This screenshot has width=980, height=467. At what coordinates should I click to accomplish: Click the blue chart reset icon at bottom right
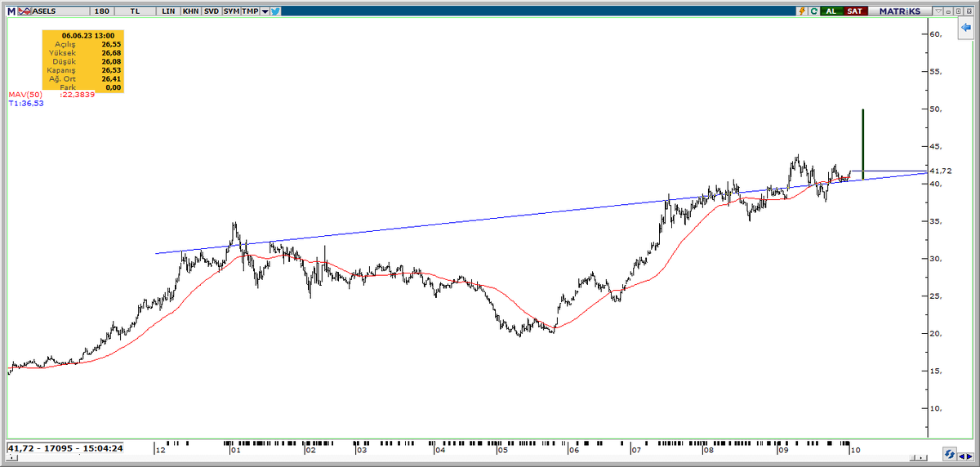[950, 454]
